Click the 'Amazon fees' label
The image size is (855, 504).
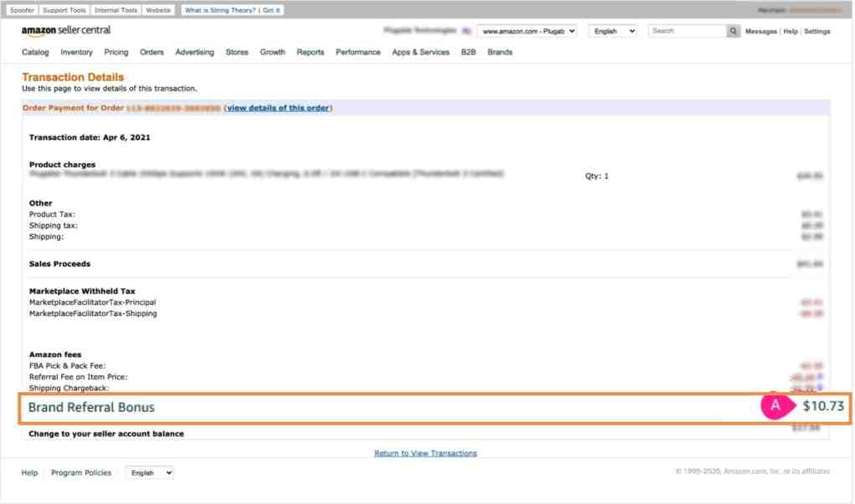[x=55, y=354]
